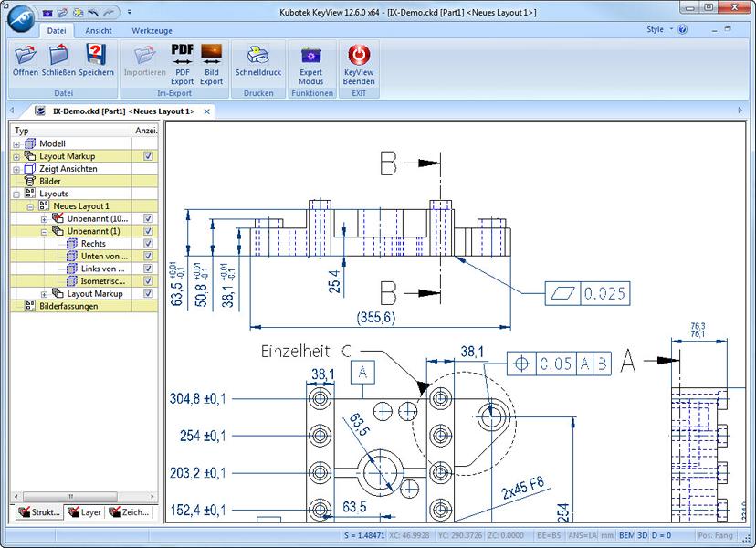Click the Zeigt Ansichten cube icon

[x=30, y=168]
